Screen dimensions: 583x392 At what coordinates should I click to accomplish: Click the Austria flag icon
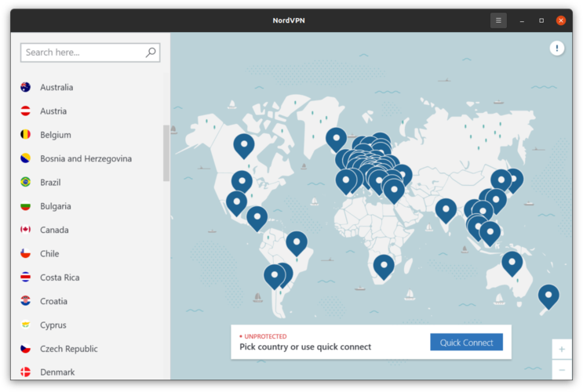[26, 111]
